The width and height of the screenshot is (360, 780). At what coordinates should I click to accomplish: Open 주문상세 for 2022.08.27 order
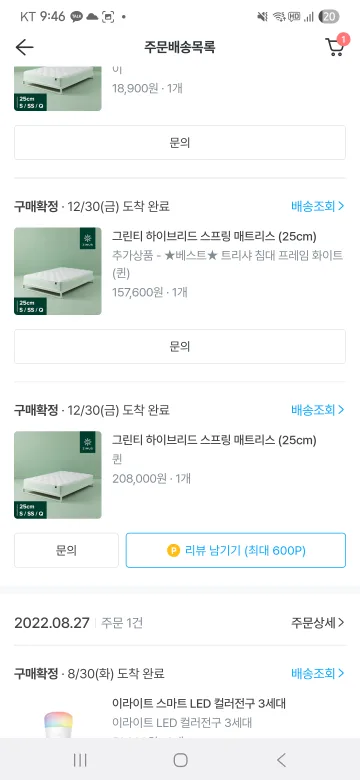tap(317, 623)
